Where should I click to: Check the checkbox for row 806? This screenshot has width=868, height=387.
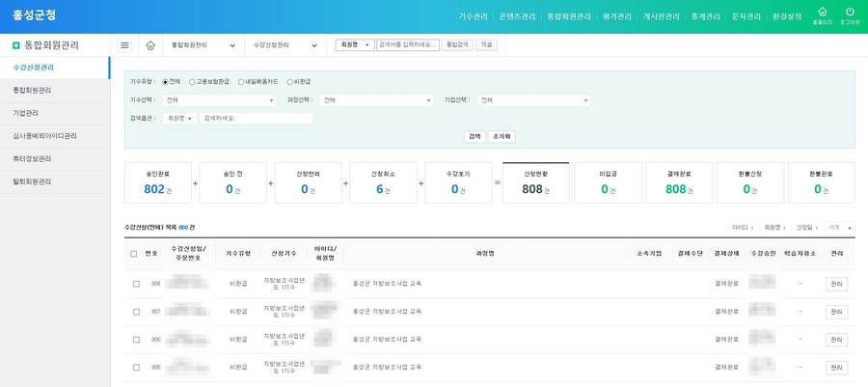(x=136, y=340)
